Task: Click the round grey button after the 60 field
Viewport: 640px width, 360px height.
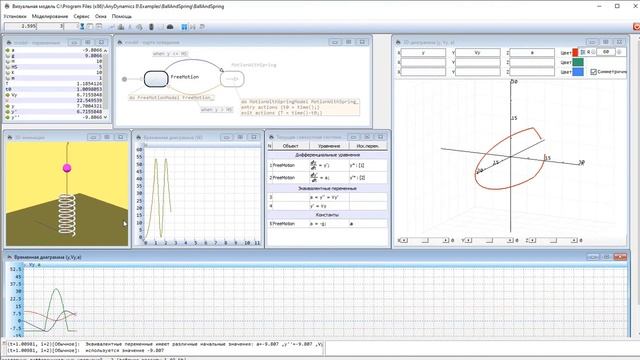Action: tap(619, 52)
